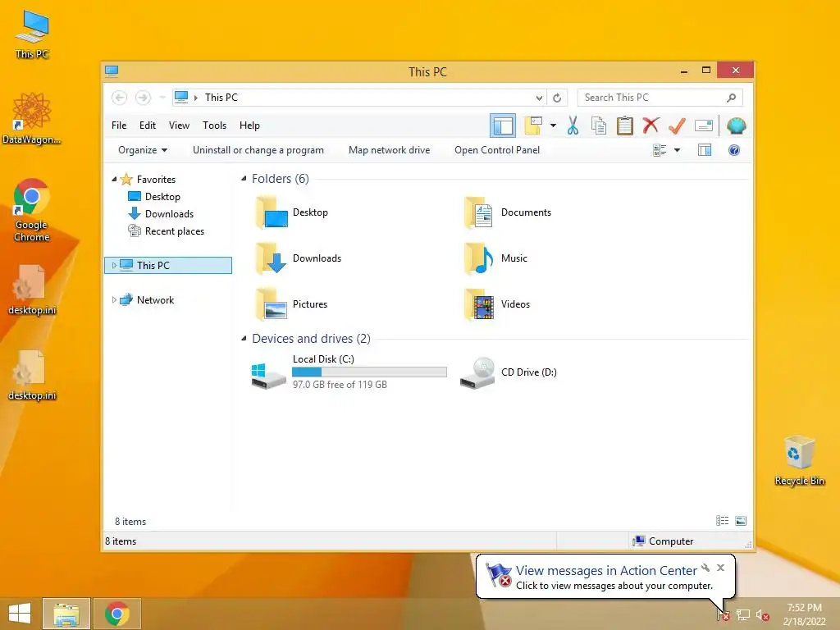Open the recent locations dropdown arrow
The image size is (840, 630).
162,98
